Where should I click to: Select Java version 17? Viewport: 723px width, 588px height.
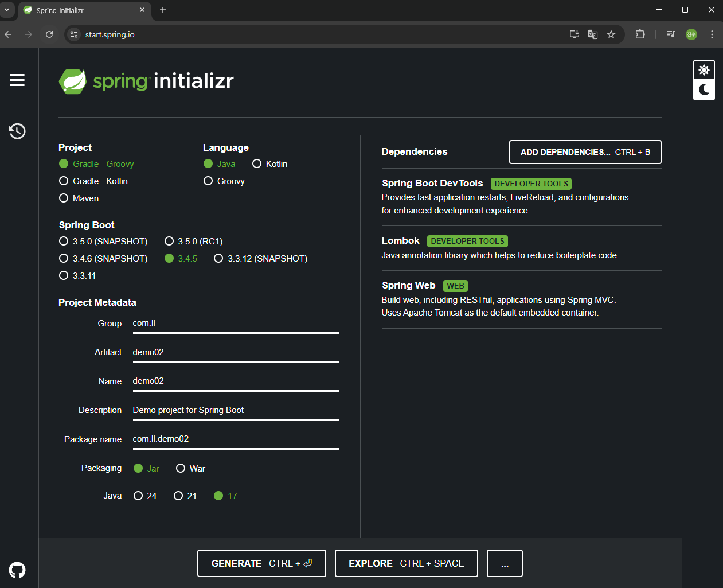pos(225,496)
